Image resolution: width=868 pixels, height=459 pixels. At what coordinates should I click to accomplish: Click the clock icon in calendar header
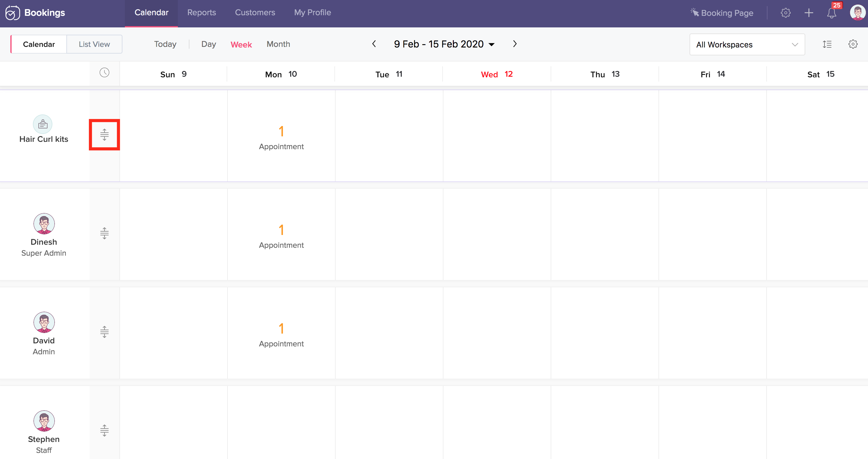tap(104, 73)
